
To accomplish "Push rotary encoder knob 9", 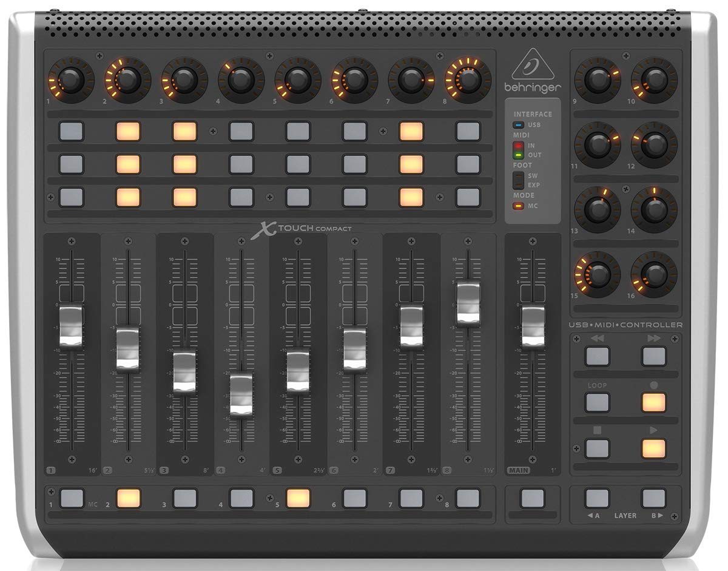I will pyautogui.click(x=598, y=79).
